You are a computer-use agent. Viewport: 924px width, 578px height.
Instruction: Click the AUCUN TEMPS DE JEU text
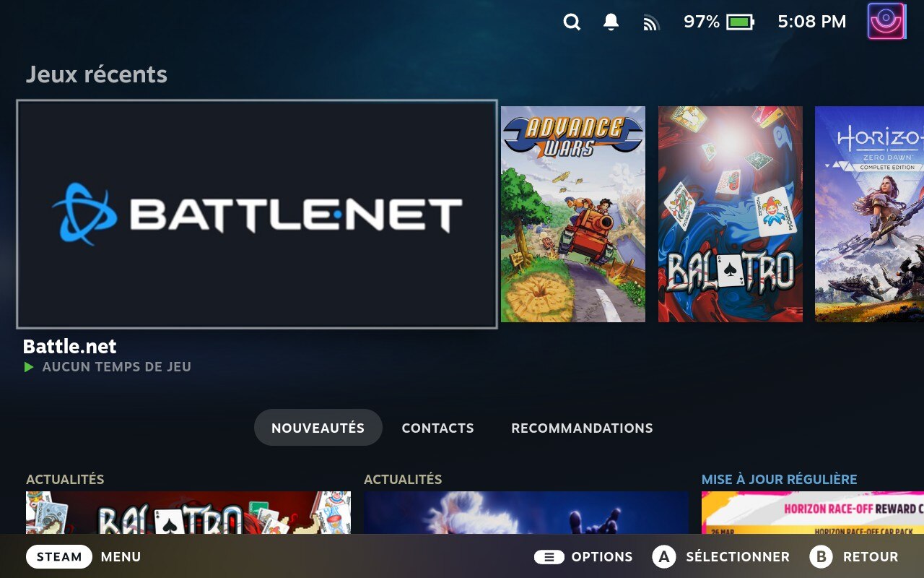[x=117, y=367]
